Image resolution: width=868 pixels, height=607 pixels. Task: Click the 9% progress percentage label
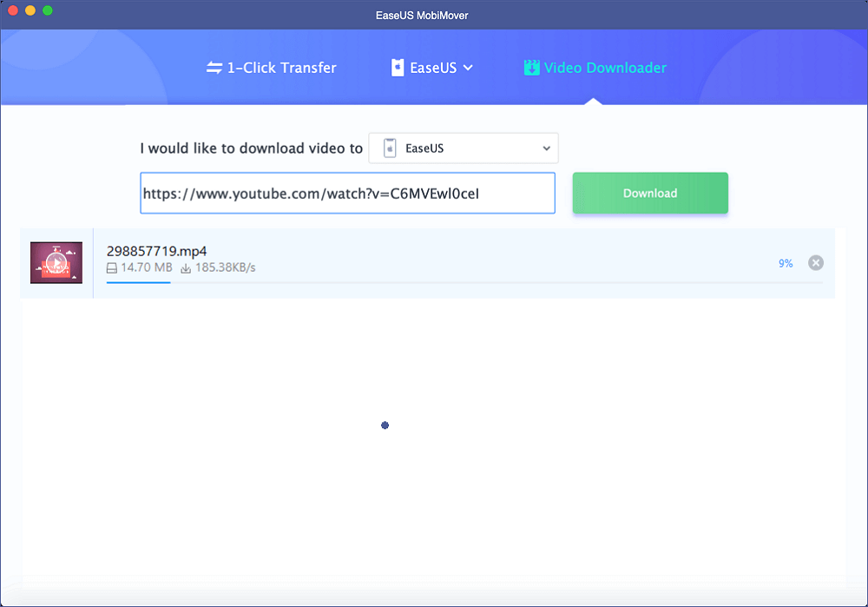[785, 263]
